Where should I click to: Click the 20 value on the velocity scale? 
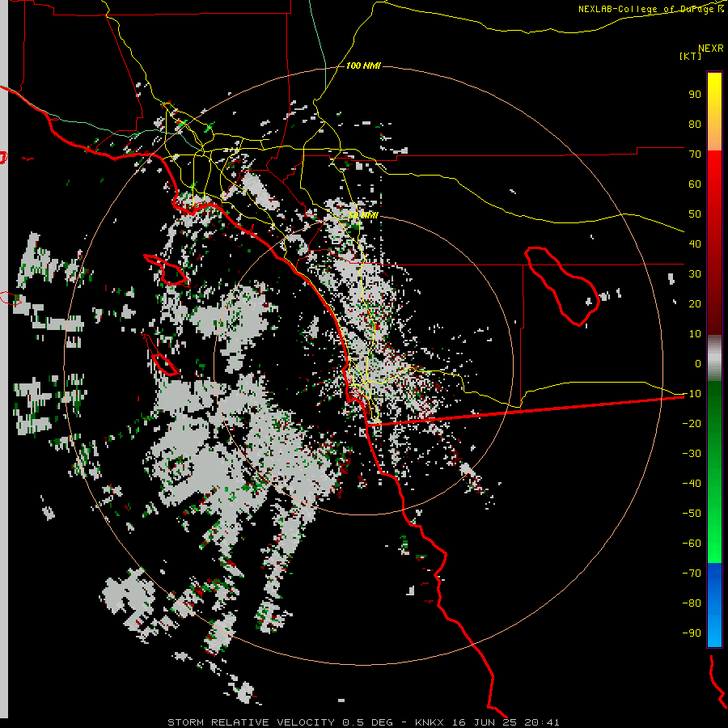coord(695,303)
